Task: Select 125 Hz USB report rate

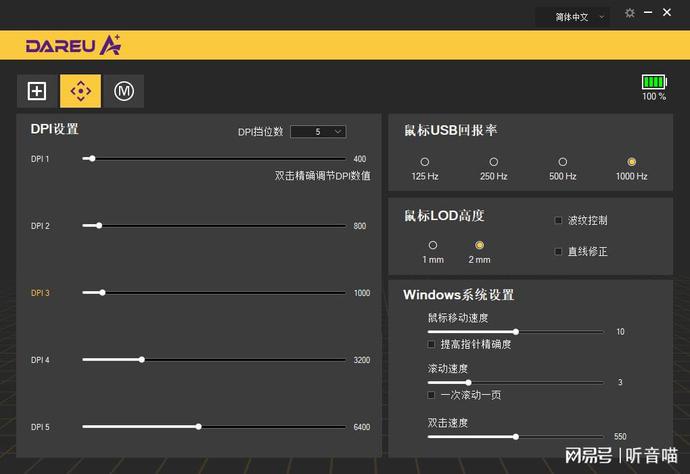Action: [x=425, y=162]
